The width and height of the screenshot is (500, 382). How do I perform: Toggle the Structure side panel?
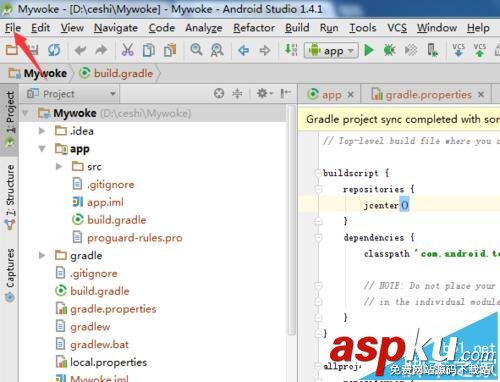[x=10, y=197]
